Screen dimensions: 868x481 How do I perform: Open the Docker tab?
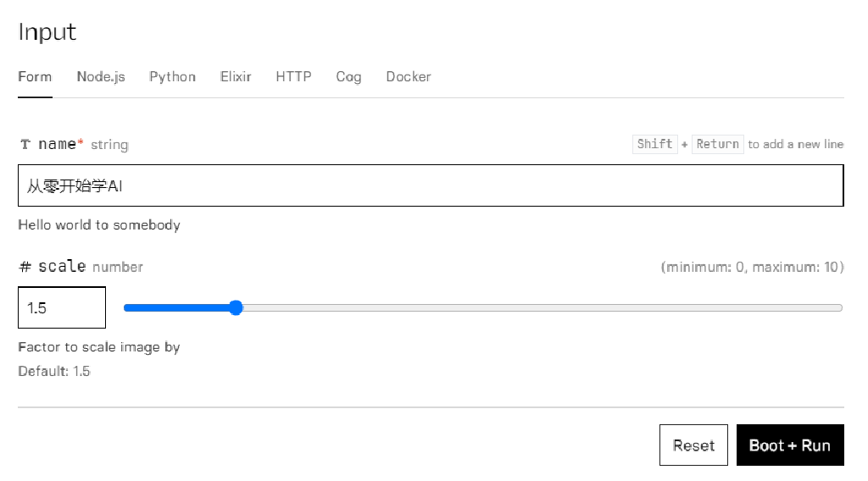409,77
